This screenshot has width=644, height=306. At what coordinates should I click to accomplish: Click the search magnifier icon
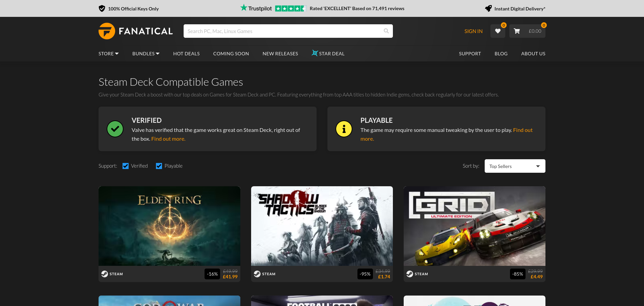tap(386, 31)
